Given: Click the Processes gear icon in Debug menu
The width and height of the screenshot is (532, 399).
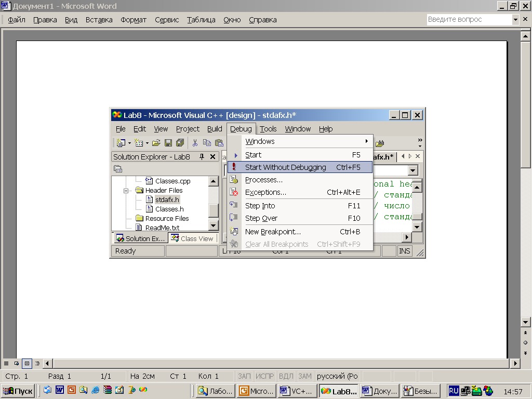Looking at the screenshot, I should coord(234,179).
